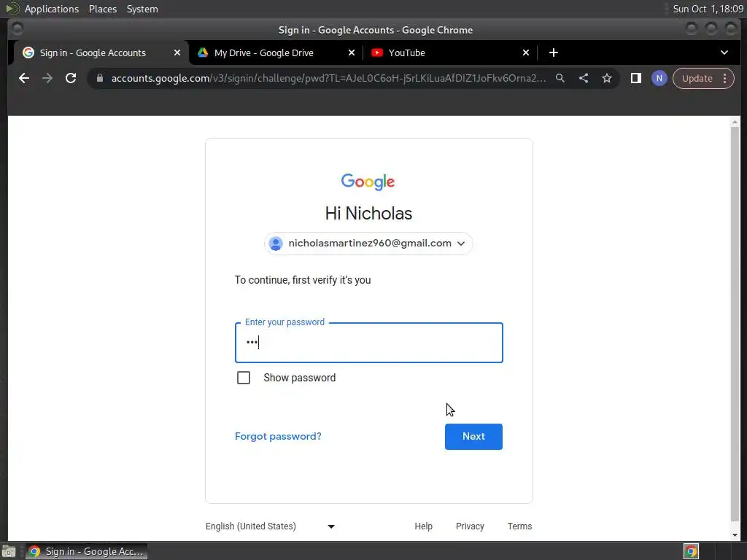Click the Enter your password field
Image resolution: width=747 pixels, height=560 pixels.
[x=368, y=343]
